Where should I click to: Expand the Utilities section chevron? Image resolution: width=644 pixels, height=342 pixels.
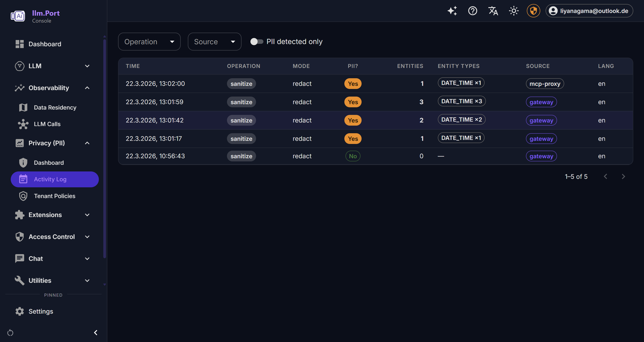87,281
